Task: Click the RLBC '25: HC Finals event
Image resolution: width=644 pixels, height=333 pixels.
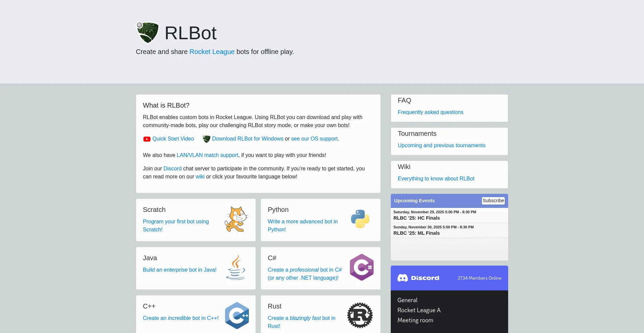Action: (x=416, y=218)
